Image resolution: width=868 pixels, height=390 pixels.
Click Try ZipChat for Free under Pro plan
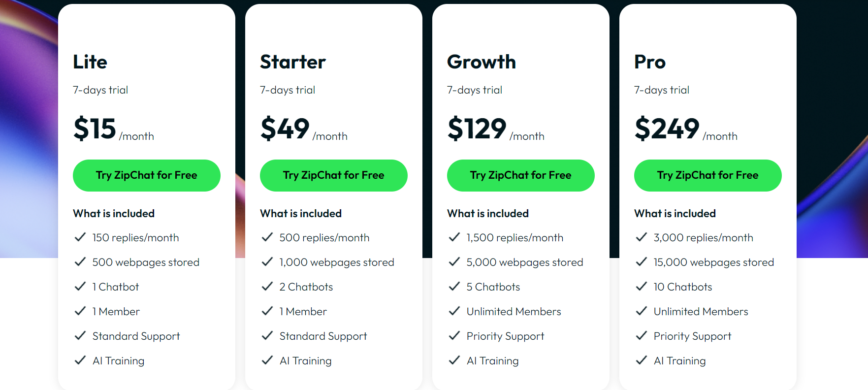tap(707, 175)
